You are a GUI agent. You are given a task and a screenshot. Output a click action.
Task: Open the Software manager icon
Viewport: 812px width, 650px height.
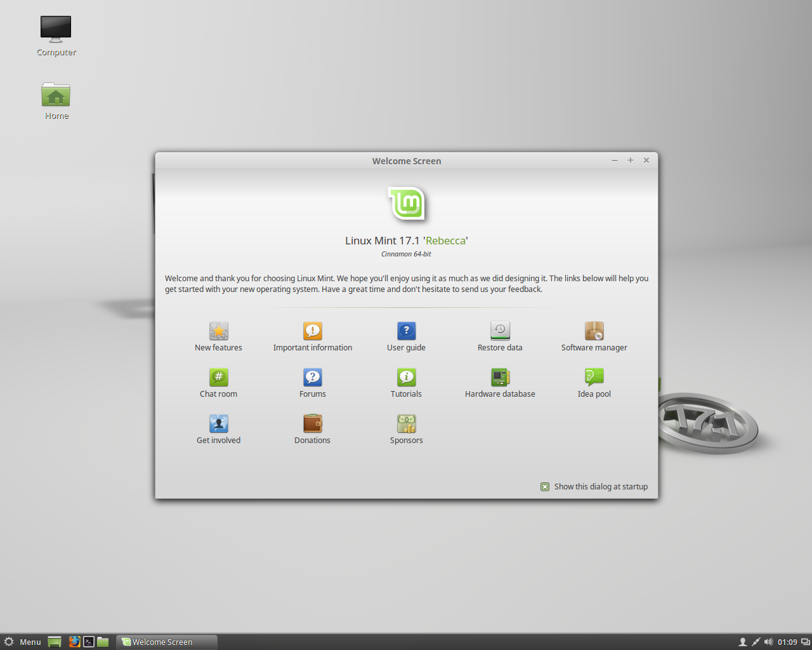pyautogui.click(x=594, y=331)
